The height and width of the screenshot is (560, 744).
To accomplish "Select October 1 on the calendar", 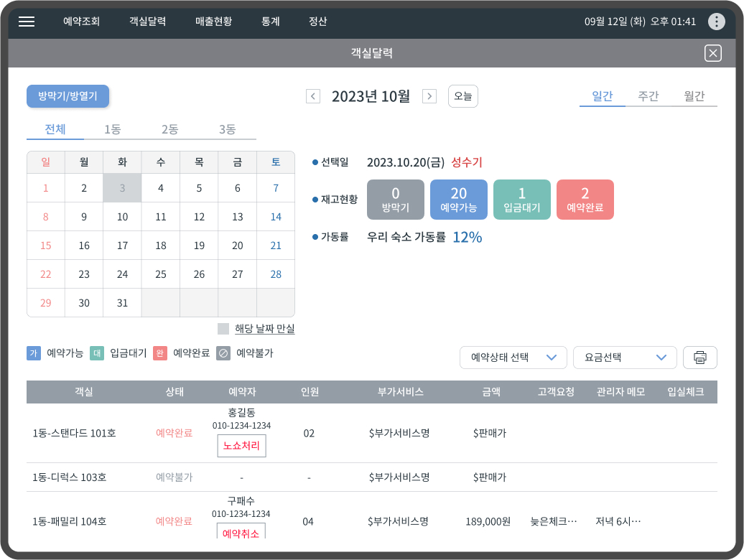I will (45, 188).
